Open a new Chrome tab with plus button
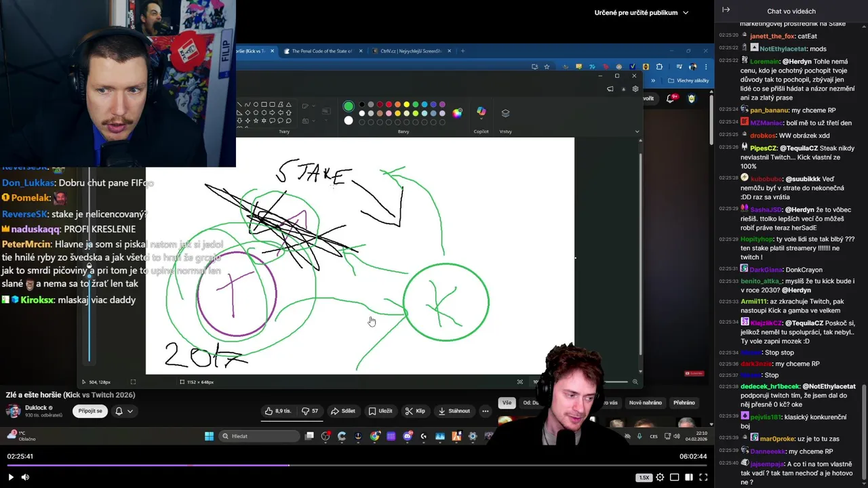The image size is (868, 488). point(463,51)
